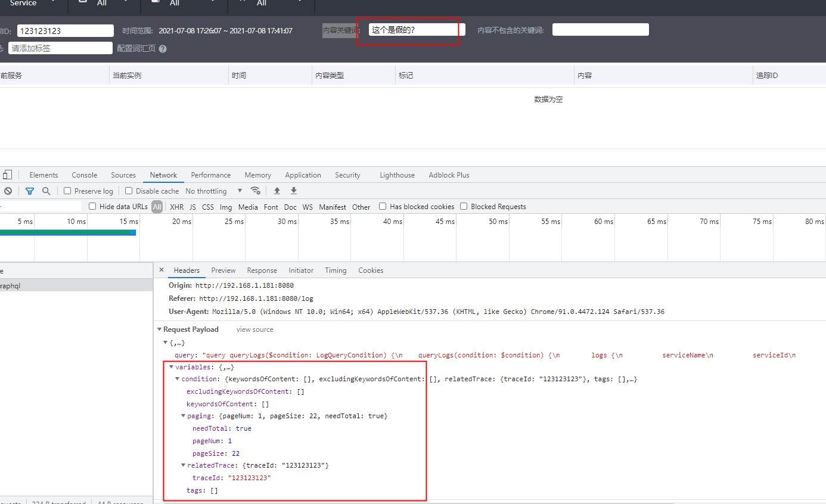Filter requests by CSS type
Image resolution: width=826 pixels, height=504 pixels.
(x=208, y=207)
